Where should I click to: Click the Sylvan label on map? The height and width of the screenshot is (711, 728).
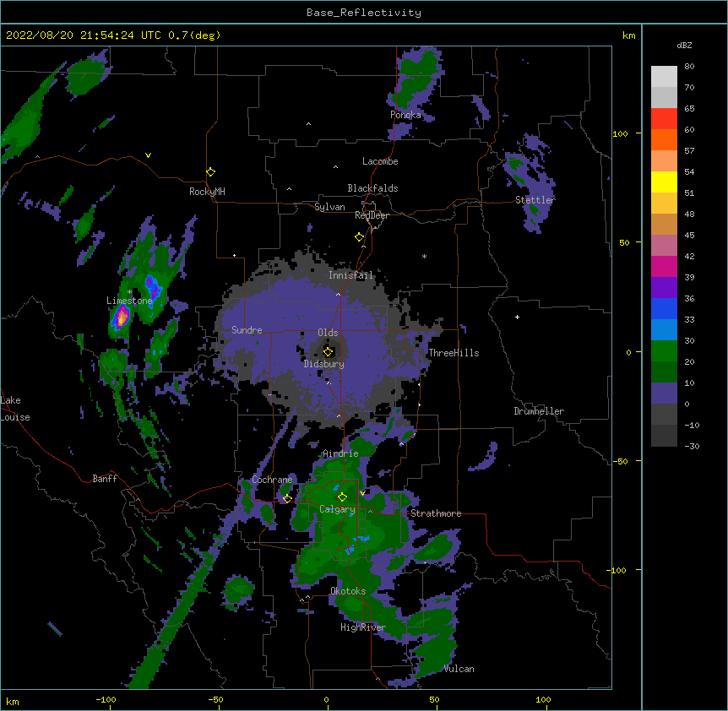(329, 207)
